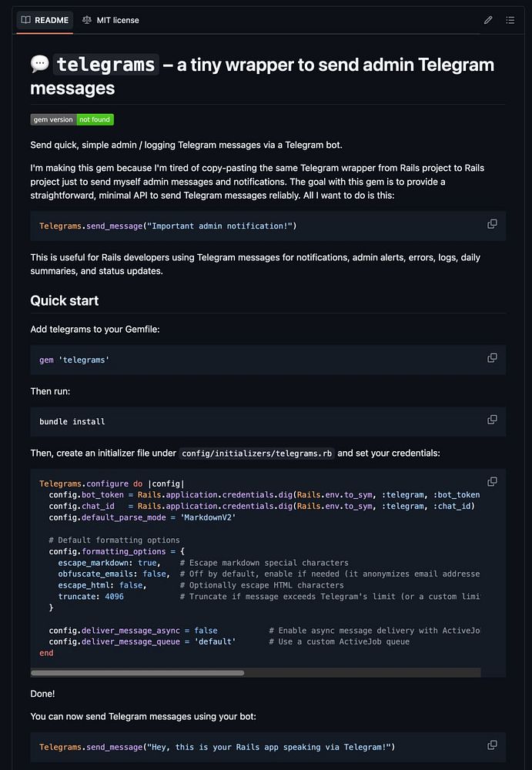Image resolution: width=532 pixels, height=770 pixels.
Task: Copy the "Important admin notification!" code snippet
Action: click(x=492, y=224)
